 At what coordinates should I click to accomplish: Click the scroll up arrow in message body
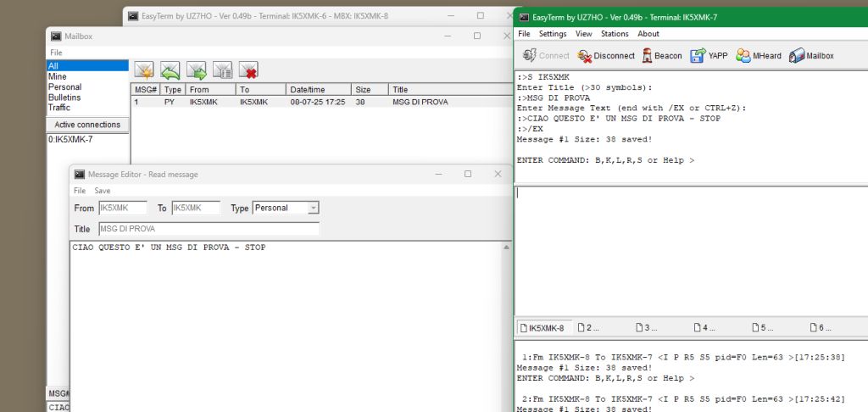(506, 248)
